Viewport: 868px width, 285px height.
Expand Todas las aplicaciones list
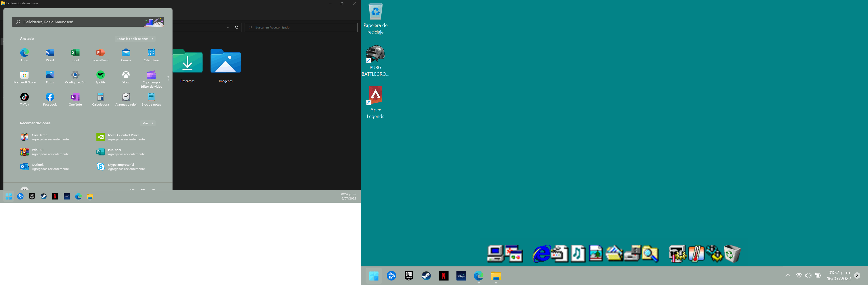coord(135,39)
